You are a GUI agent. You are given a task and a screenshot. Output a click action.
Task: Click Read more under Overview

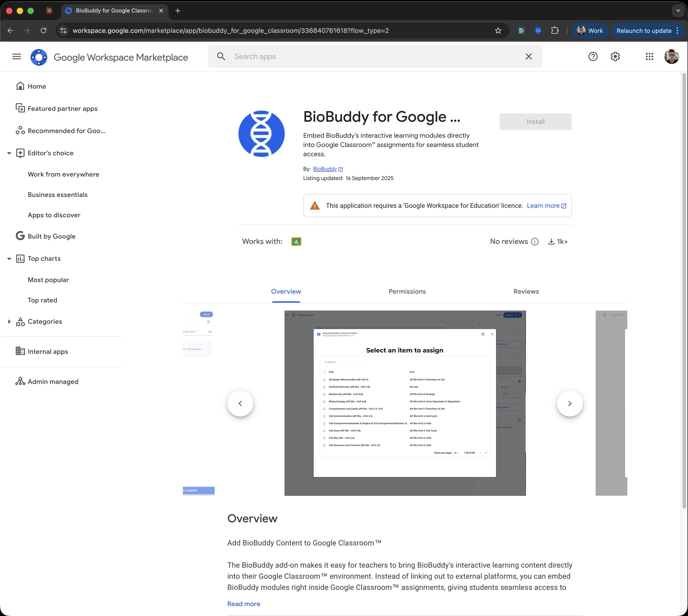click(x=244, y=604)
